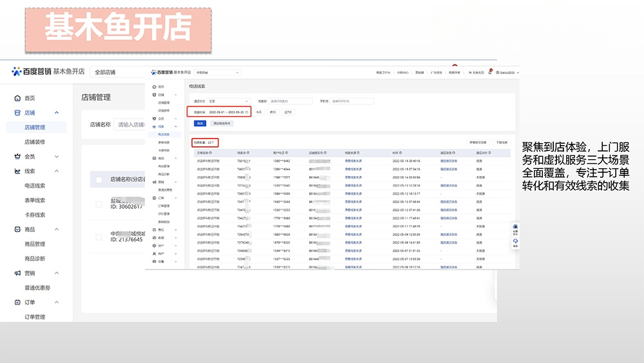This screenshot has height=363, width=644.
Task: Expand the 设置 section chevron in front sidebar
Action: click(176, 262)
